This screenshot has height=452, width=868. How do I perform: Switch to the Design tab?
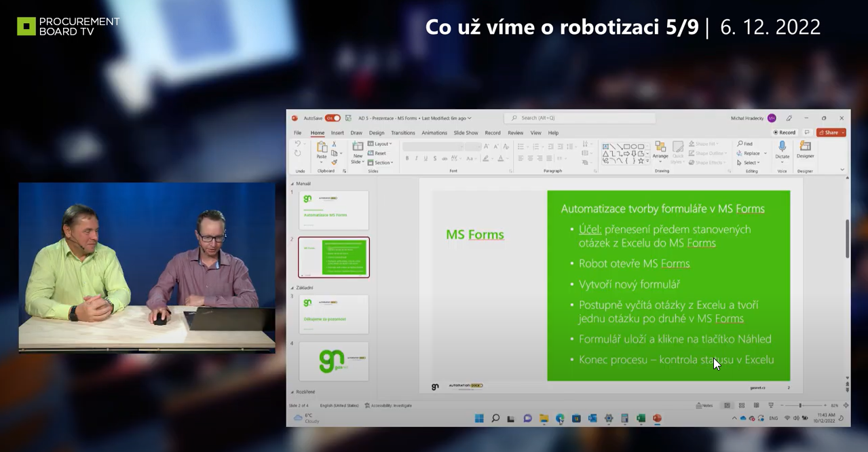click(377, 133)
